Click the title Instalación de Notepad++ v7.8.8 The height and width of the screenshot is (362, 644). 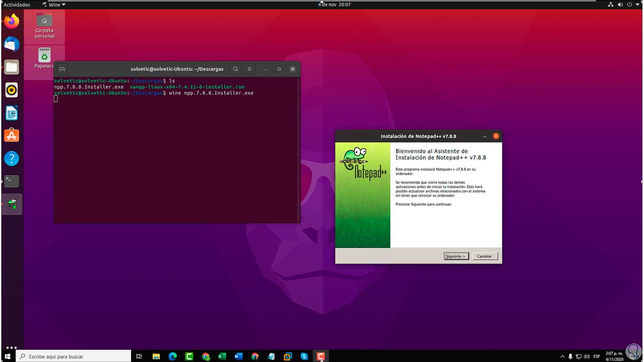(418, 136)
